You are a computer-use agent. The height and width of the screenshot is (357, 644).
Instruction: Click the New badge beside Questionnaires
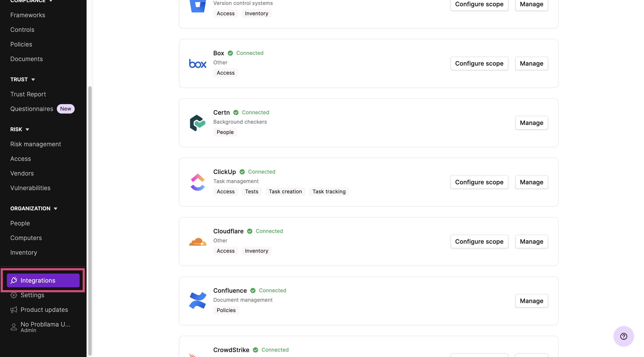[x=65, y=109]
